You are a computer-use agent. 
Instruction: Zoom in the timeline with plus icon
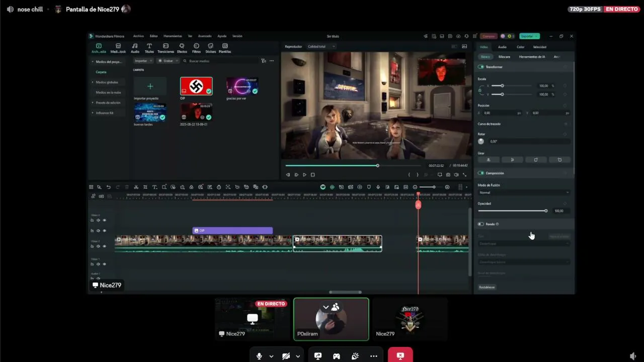tap(447, 187)
